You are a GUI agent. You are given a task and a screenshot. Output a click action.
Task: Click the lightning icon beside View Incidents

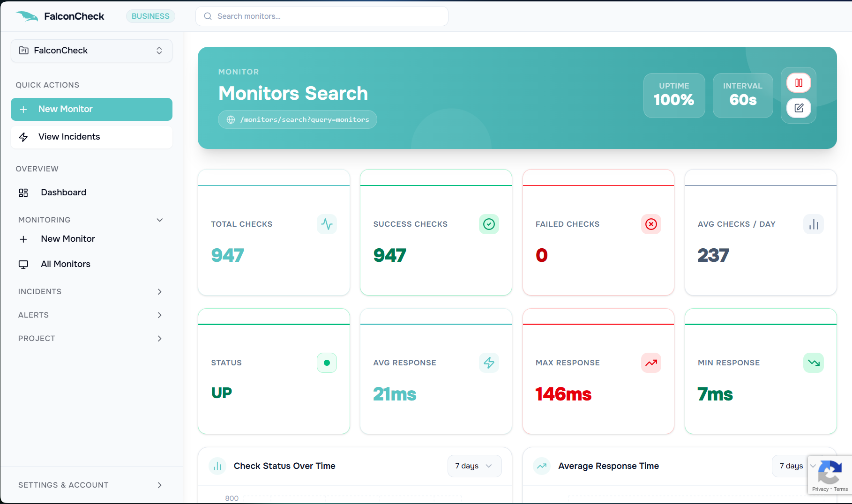point(23,137)
